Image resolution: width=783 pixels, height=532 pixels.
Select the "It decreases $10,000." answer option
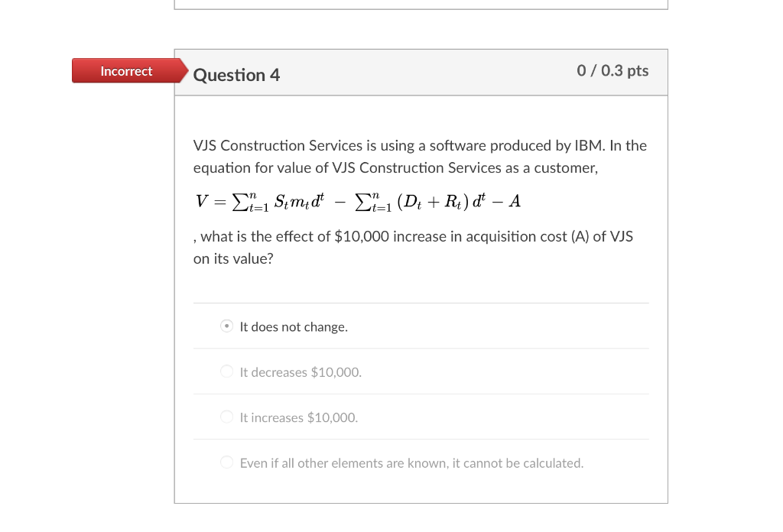click(x=299, y=372)
